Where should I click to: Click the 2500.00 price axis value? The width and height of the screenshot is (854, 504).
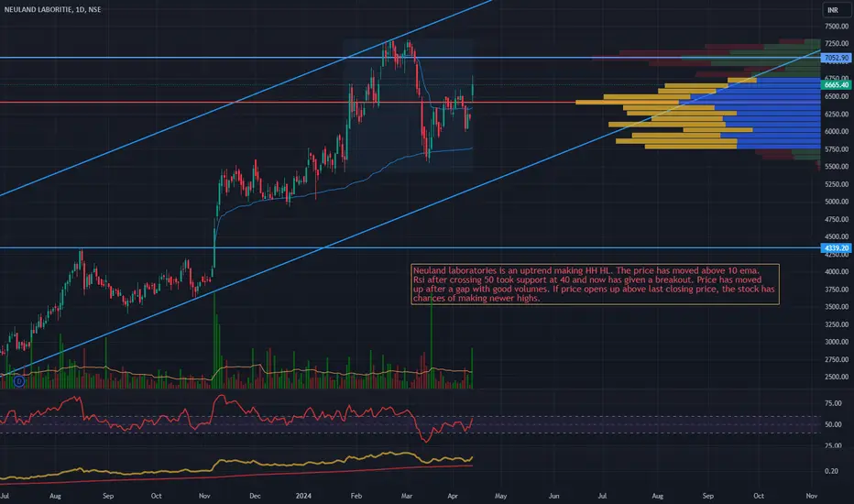click(836, 377)
